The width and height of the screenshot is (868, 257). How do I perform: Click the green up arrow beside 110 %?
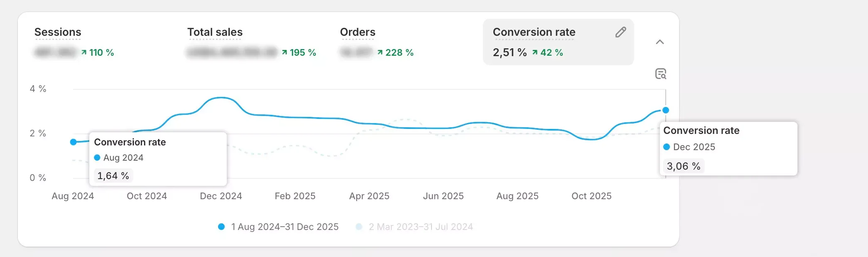[x=84, y=52]
